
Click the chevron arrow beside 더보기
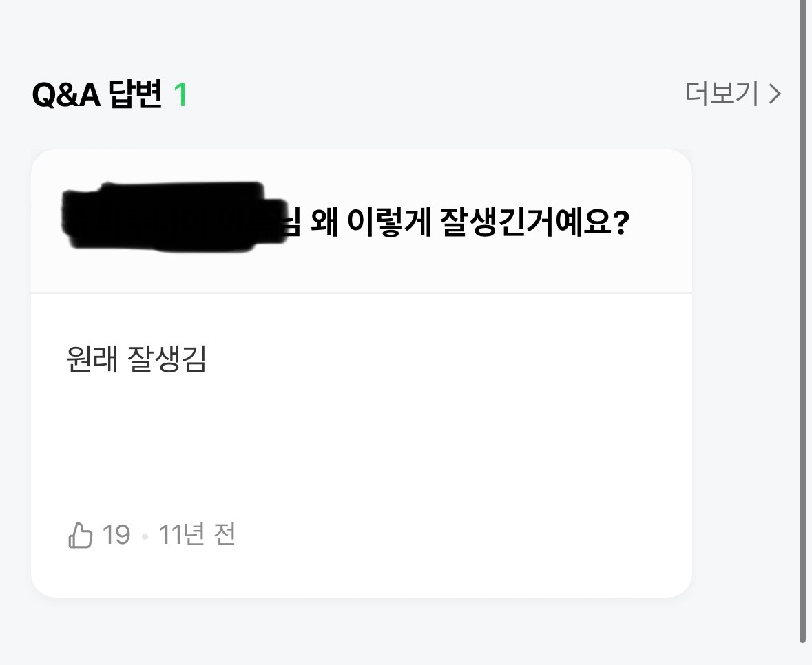point(775,94)
